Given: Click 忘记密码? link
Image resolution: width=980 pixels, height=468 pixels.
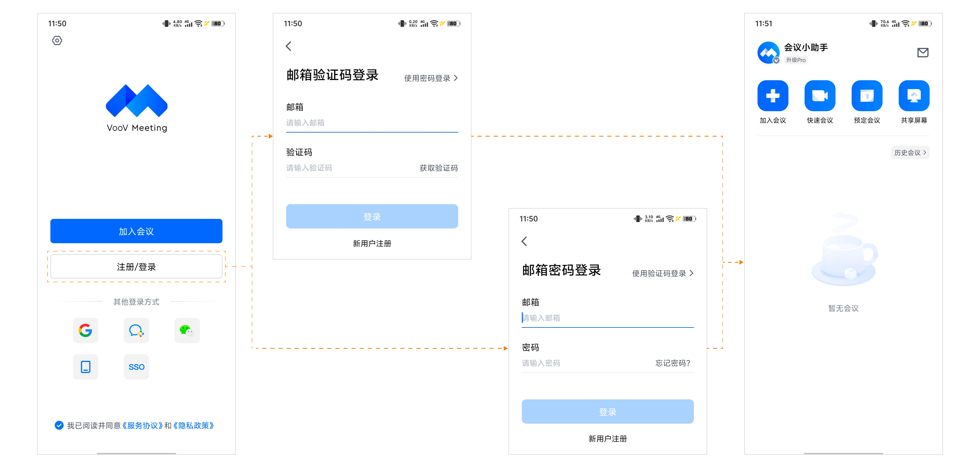Looking at the screenshot, I should [x=672, y=363].
